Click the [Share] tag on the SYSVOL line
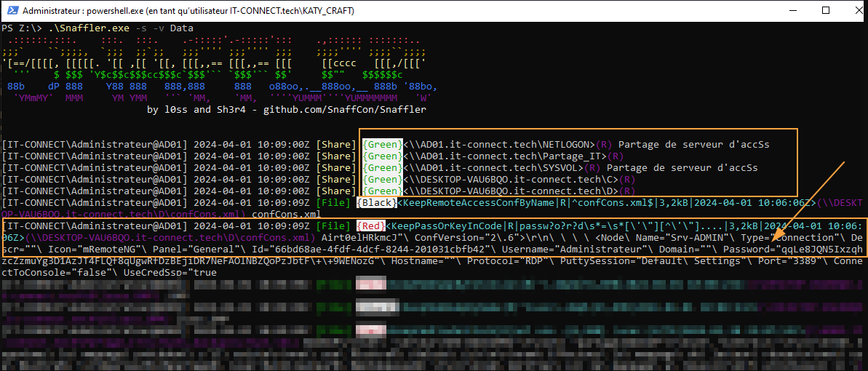This screenshot has width=868, height=371. point(335,168)
